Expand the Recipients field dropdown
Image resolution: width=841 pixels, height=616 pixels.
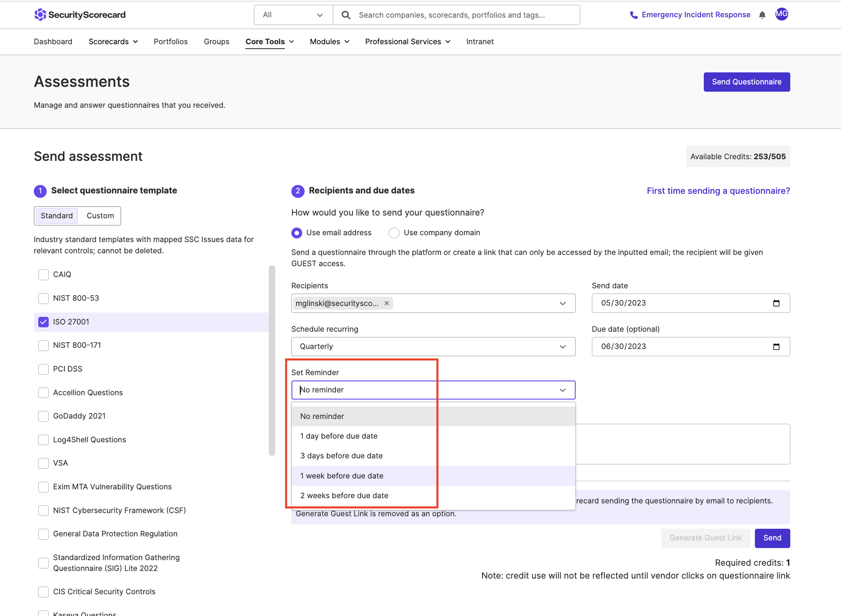563,303
